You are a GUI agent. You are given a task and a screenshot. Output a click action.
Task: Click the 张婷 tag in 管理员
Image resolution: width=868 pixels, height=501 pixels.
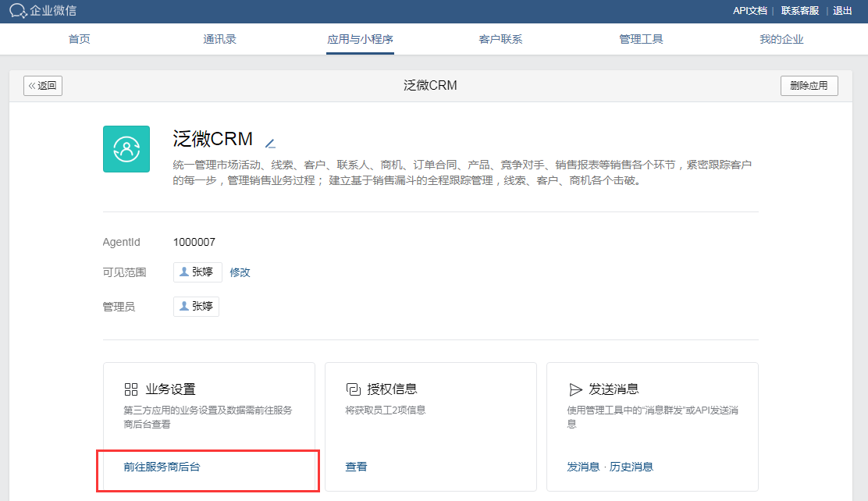[196, 306]
